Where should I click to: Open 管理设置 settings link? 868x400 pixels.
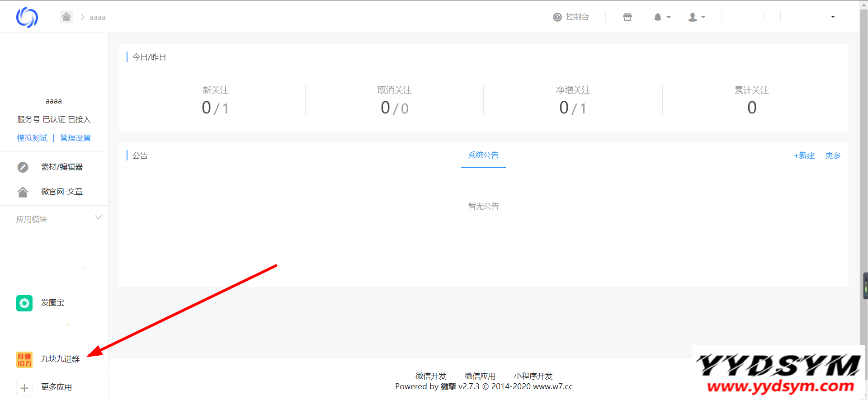[x=75, y=138]
